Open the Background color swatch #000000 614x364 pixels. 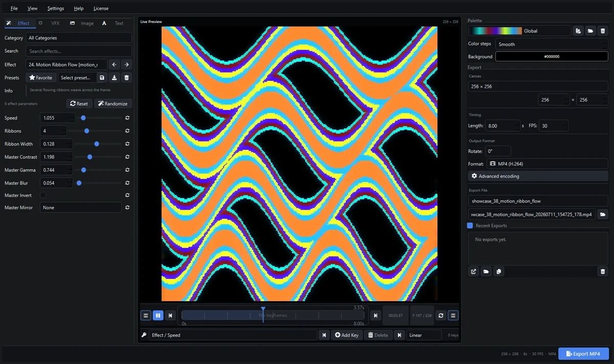[552, 57]
